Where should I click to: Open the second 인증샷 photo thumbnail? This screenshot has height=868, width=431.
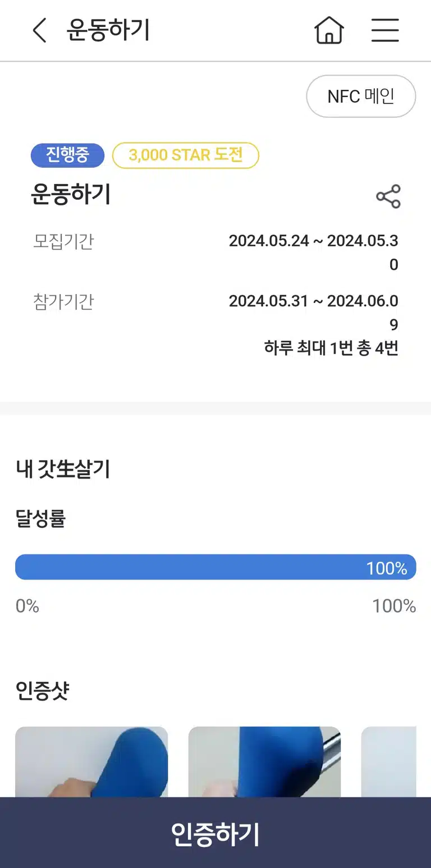[x=264, y=762]
